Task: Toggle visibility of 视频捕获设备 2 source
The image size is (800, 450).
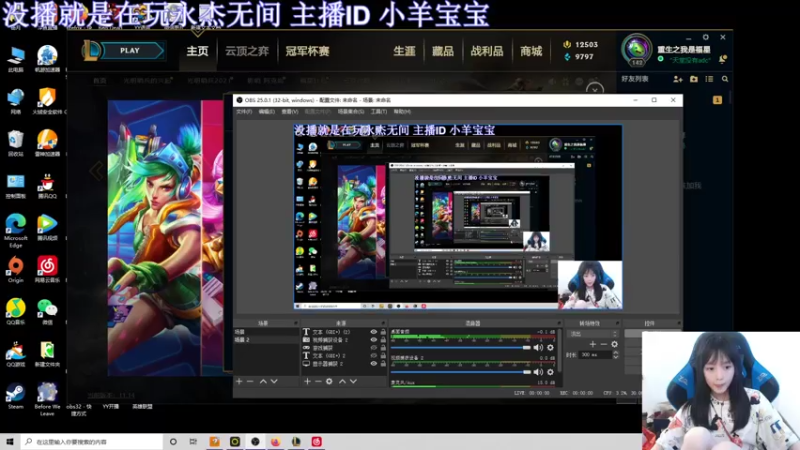Action: click(373, 340)
